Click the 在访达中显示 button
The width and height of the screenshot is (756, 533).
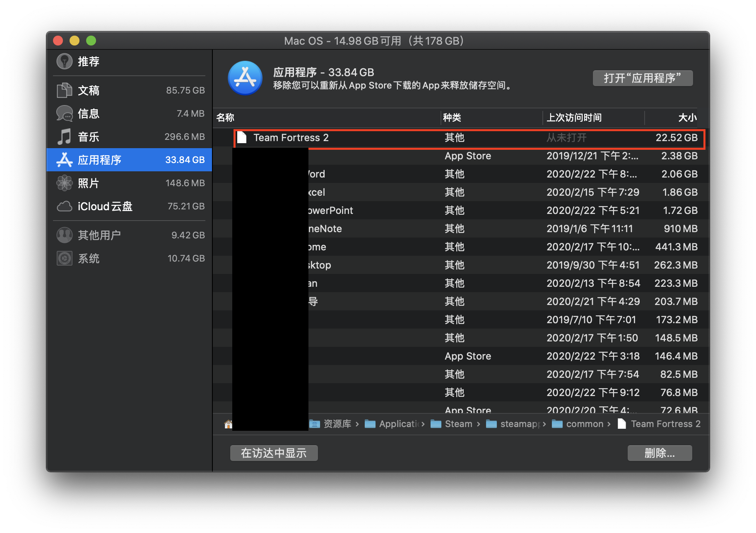coord(274,453)
